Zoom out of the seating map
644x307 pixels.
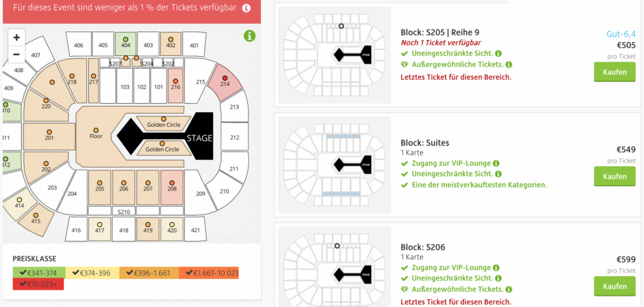(x=16, y=54)
